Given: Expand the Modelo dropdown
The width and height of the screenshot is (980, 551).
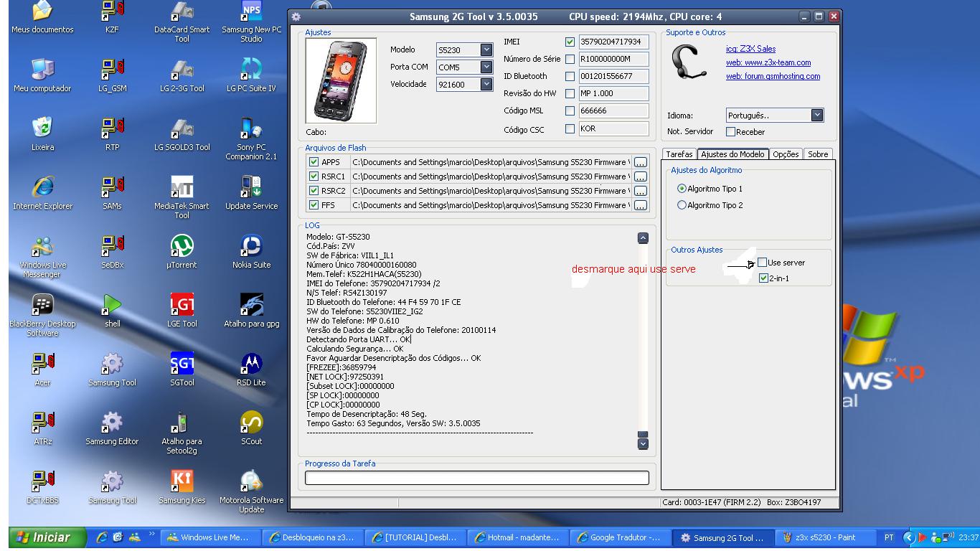Looking at the screenshot, I should pos(486,50).
